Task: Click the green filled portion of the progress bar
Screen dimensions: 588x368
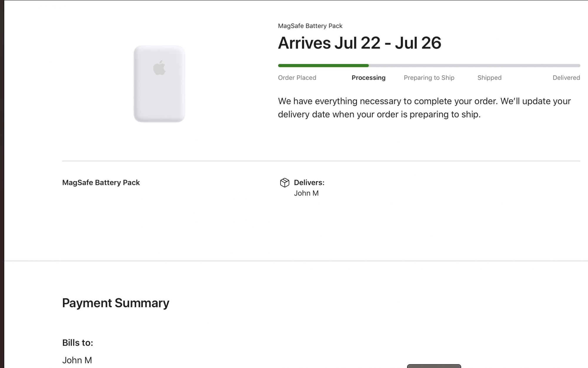Action: pos(323,66)
